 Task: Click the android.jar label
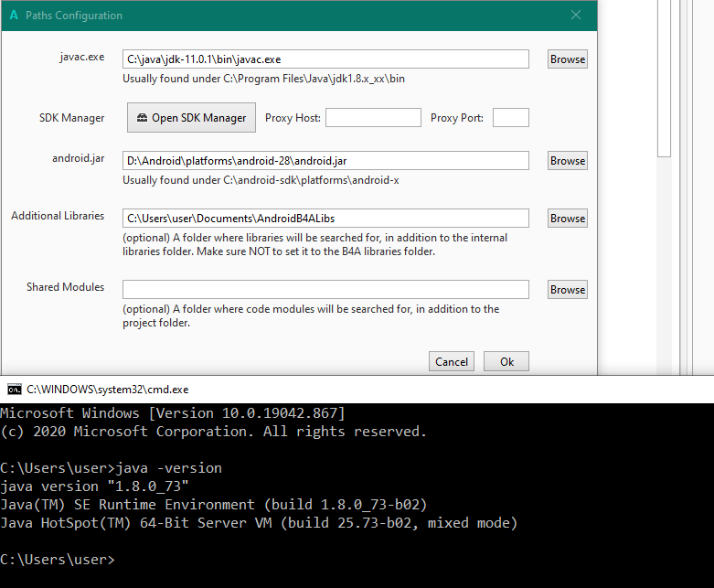click(78, 158)
